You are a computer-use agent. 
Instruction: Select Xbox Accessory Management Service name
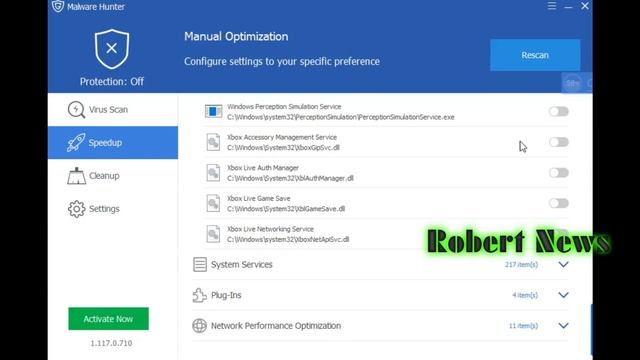click(282, 137)
